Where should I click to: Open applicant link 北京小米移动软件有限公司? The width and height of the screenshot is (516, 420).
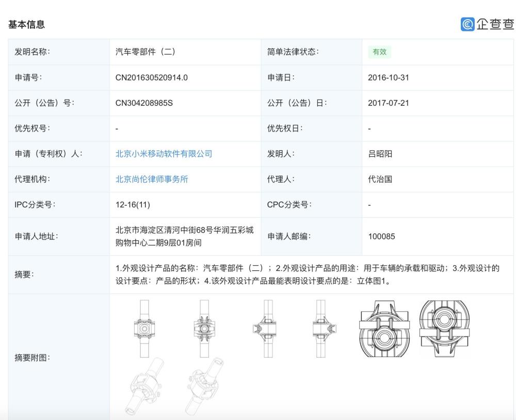[164, 154]
